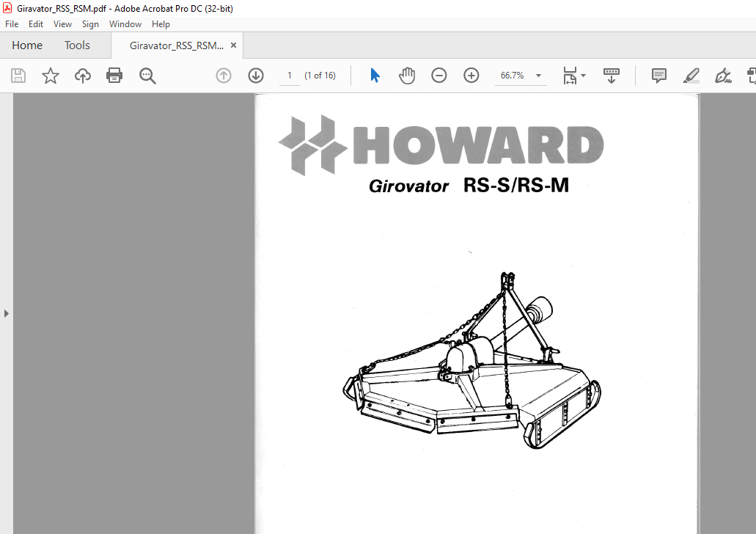This screenshot has width=756, height=534.
Task: Select the "RS-S/RS-M" model text on the page
Action: coord(516,186)
